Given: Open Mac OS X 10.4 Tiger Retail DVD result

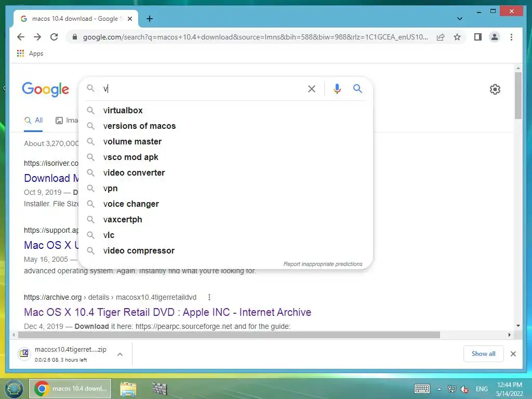Looking at the screenshot, I should coord(168,312).
